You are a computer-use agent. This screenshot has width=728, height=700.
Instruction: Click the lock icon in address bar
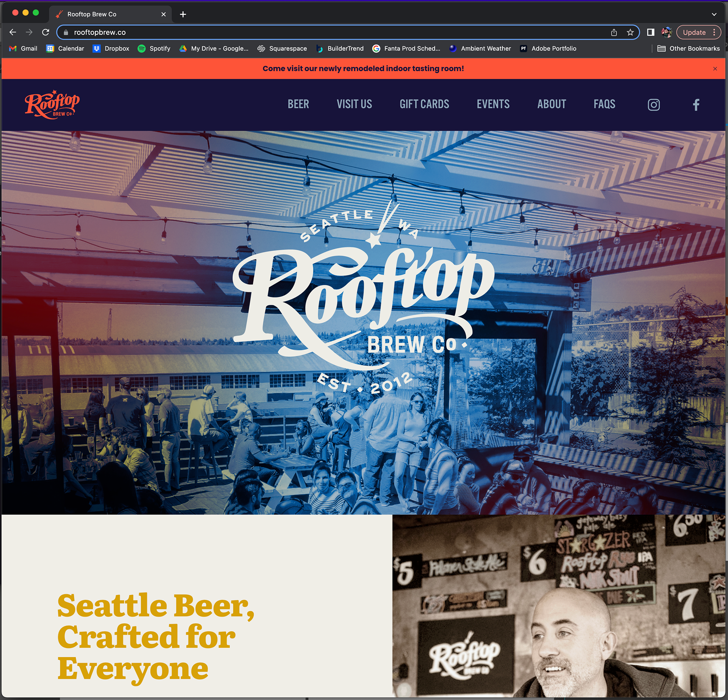tap(66, 32)
